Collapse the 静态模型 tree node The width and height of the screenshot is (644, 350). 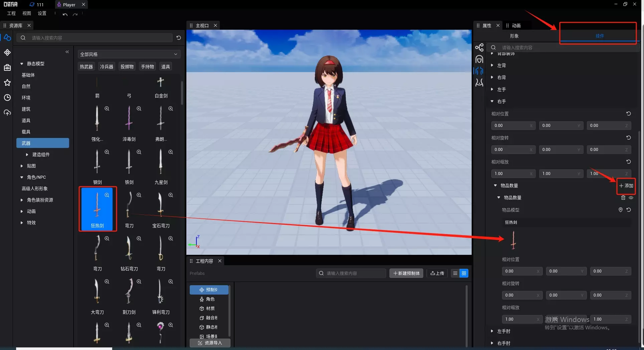(22, 63)
